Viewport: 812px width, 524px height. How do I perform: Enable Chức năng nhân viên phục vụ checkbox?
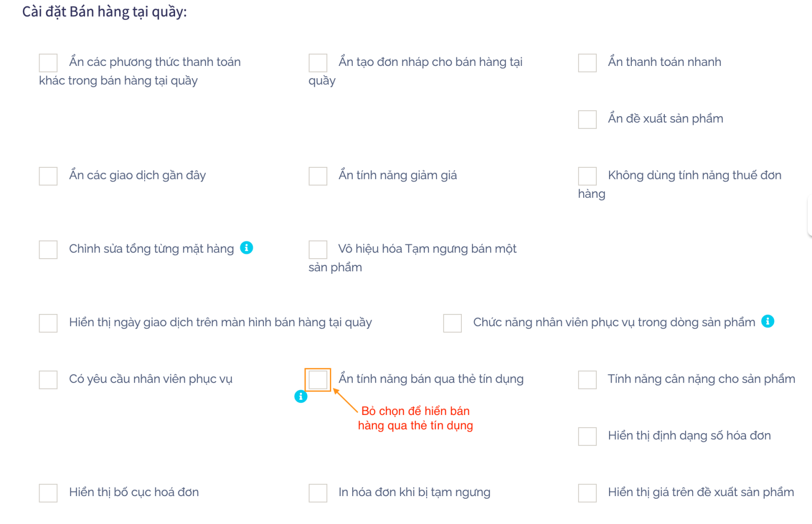pyautogui.click(x=452, y=323)
